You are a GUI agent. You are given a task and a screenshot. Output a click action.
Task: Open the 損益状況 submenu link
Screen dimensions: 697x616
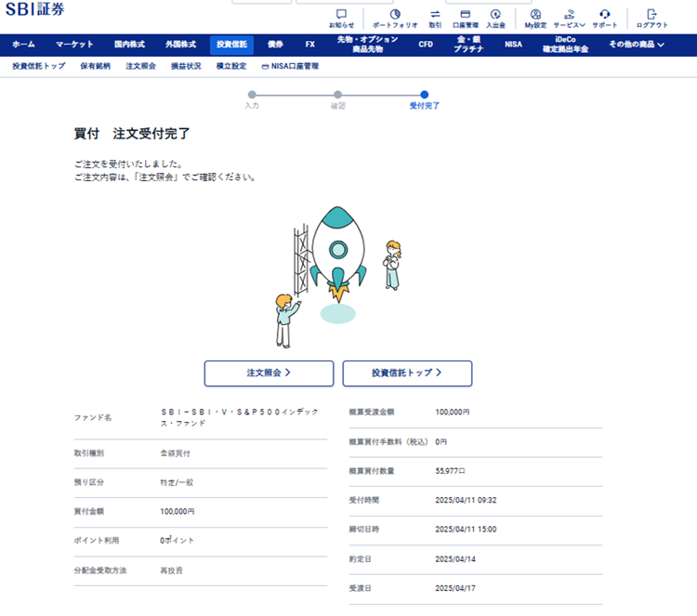click(x=186, y=66)
